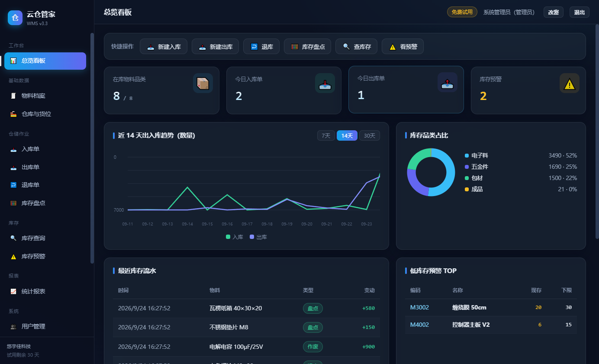Select the 14天 trend range

tap(347, 135)
